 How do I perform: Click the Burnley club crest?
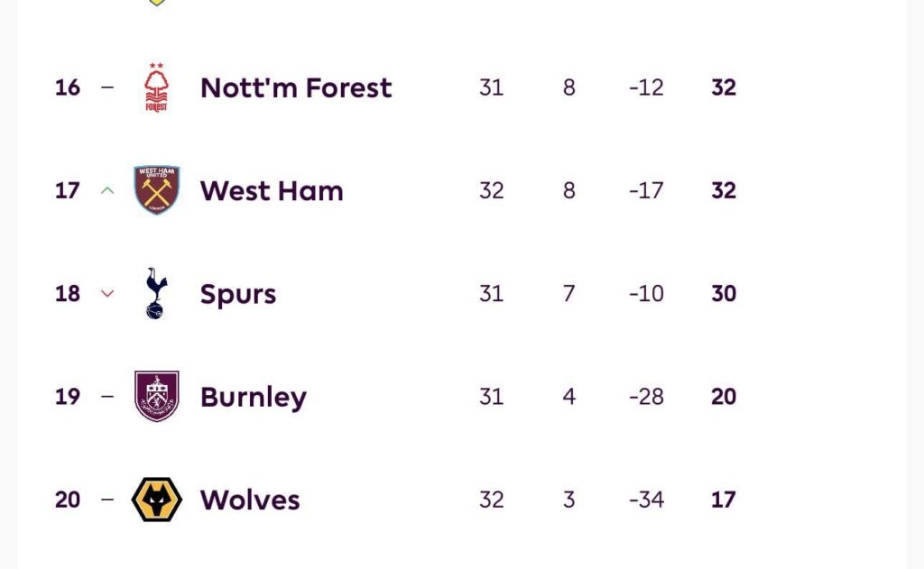click(x=155, y=396)
